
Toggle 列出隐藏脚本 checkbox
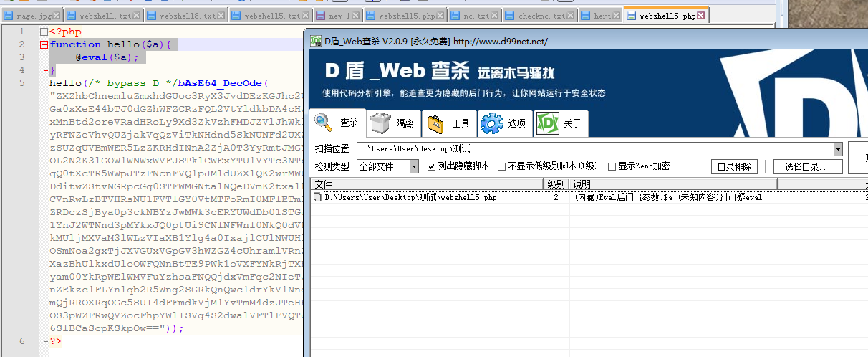pos(432,166)
